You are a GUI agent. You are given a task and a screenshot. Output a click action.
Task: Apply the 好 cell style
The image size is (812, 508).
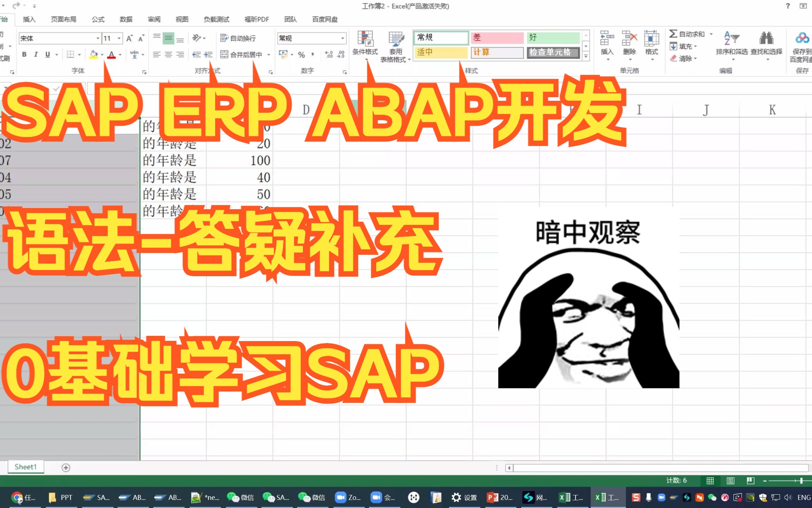[553, 37]
